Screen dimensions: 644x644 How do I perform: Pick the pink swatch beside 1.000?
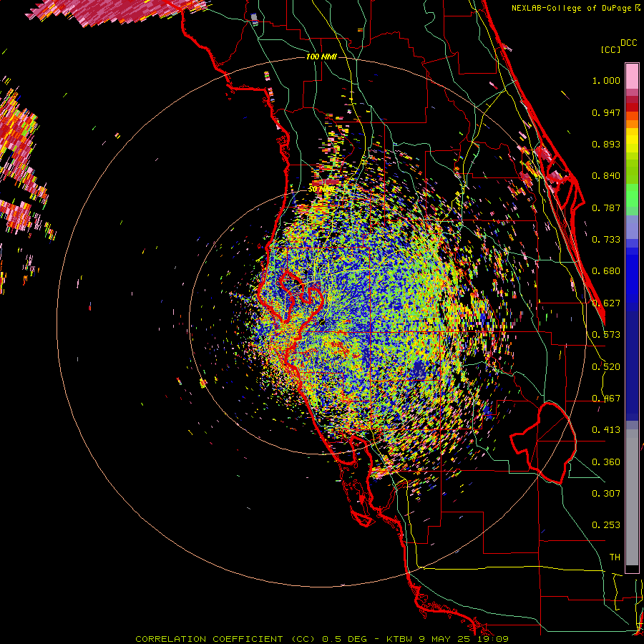tap(632, 77)
